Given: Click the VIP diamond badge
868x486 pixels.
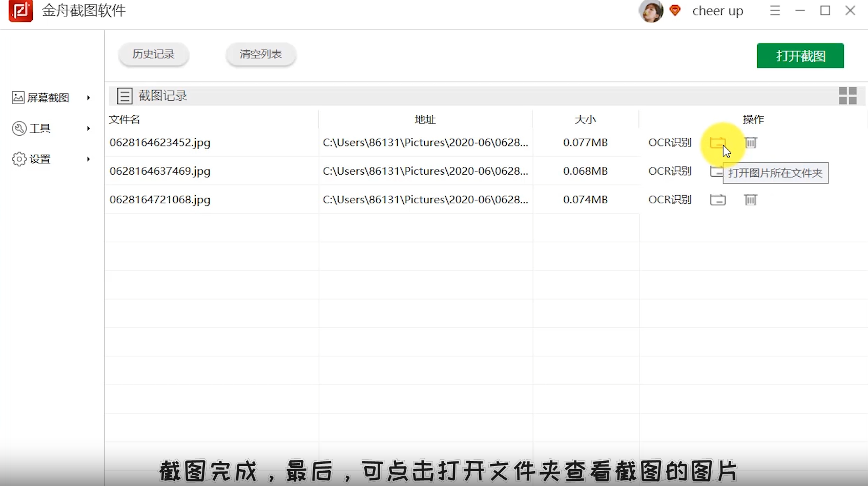Looking at the screenshot, I should [x=675, y=10].
